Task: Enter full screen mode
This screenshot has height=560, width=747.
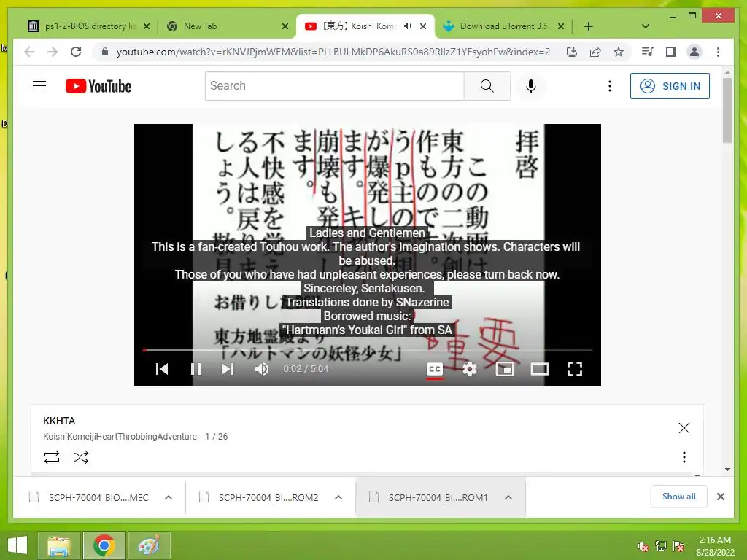Action: (575, 369)
